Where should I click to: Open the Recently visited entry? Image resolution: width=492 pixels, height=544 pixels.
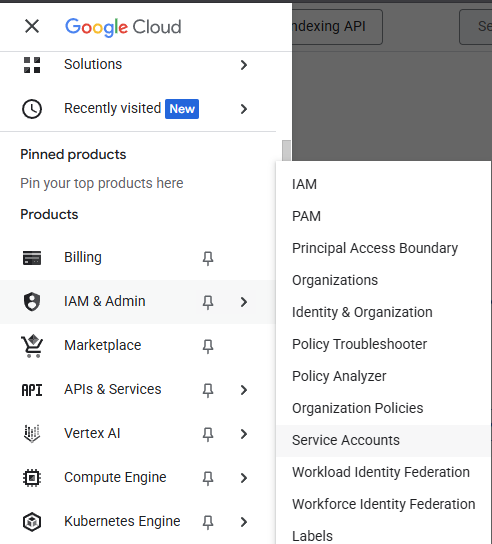[112, 108]
